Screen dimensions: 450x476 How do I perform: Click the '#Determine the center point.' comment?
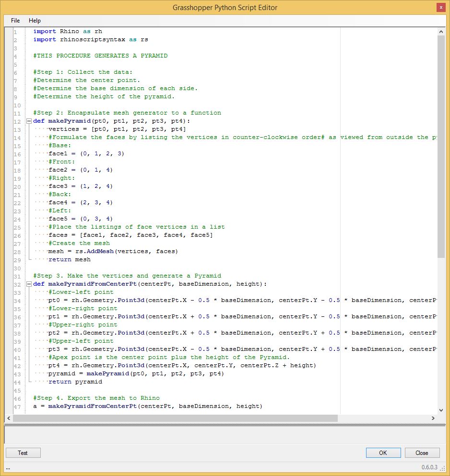coord(87,80)
